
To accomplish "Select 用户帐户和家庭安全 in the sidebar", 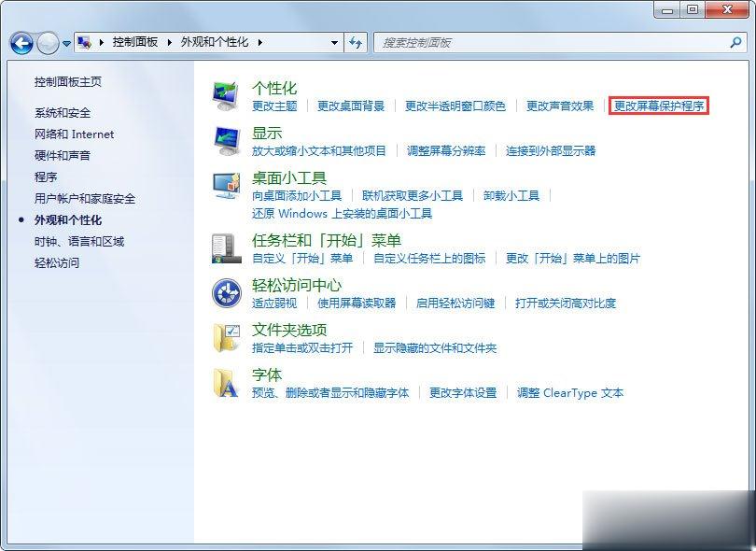I will coord(85,198).
